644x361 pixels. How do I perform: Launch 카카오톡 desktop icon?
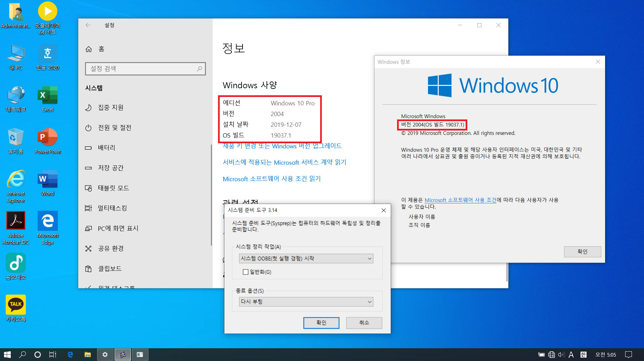[x=15, y=309]
